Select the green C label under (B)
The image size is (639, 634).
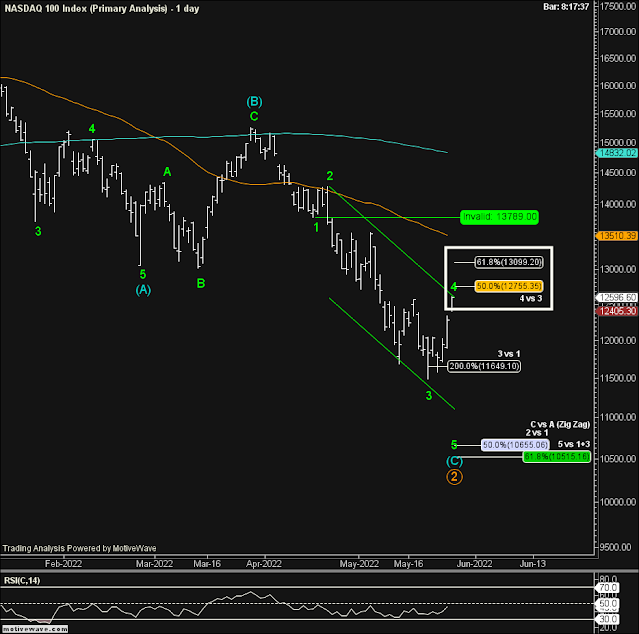click(254, 117)
